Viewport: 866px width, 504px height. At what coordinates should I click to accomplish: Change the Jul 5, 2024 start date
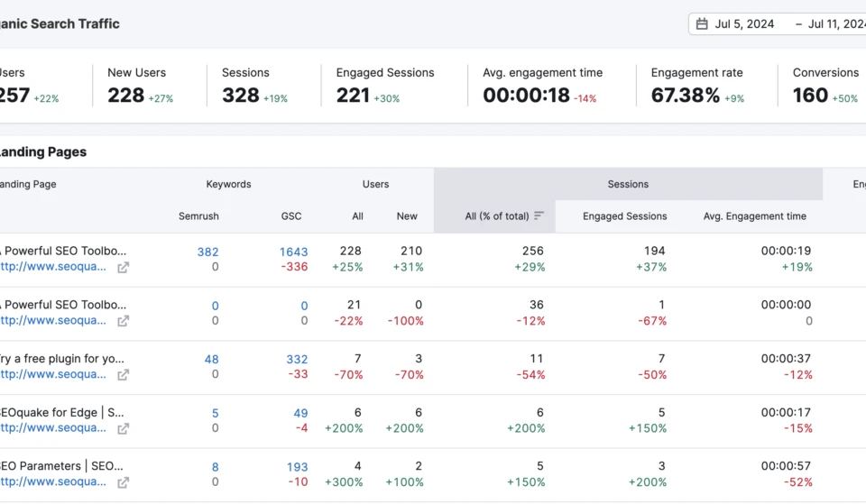point(744,23)
